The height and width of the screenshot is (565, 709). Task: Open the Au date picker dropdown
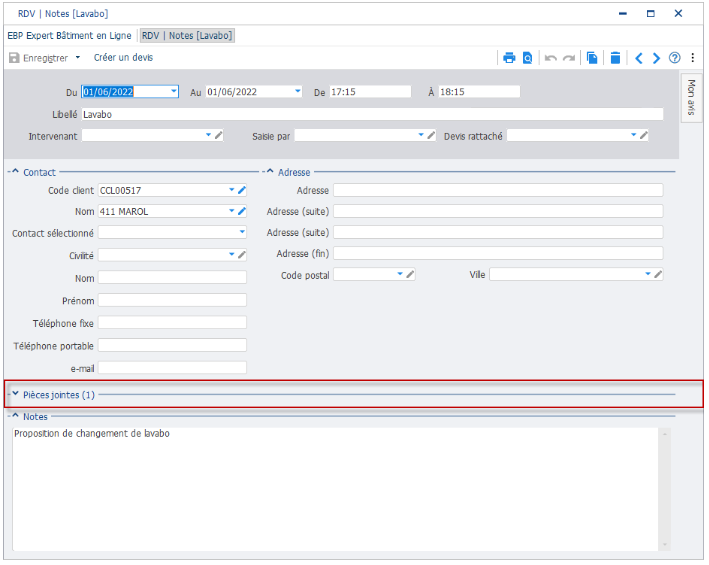[298, 91]
